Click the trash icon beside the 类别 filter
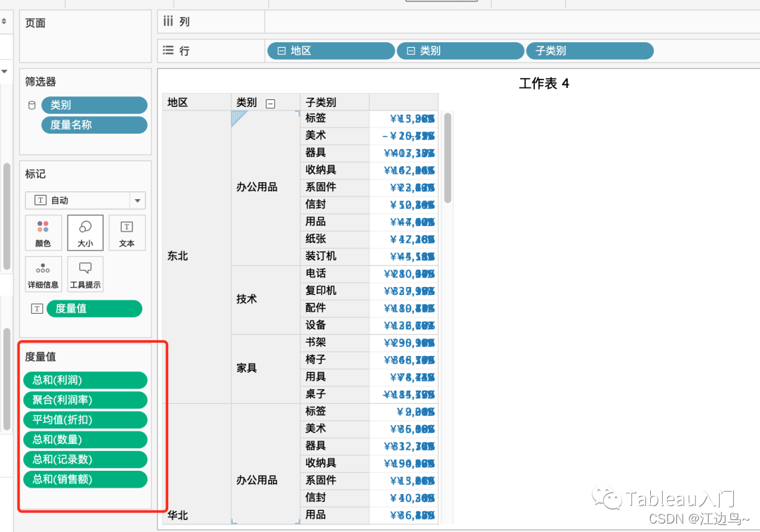Screen dimensions: 760x532 click(x=30, y=104)
